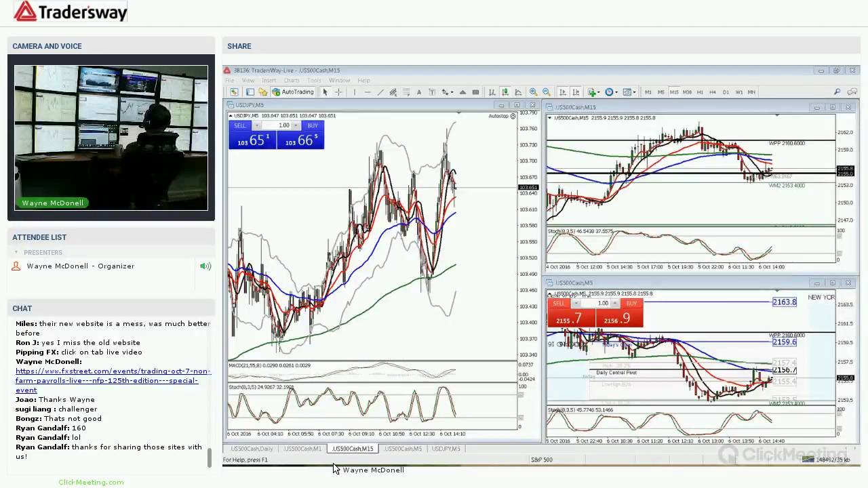Open the MQL community chat icon
The width and height of the screenshot is (868, 488).
pyautogui.click(x=852, y=91)
